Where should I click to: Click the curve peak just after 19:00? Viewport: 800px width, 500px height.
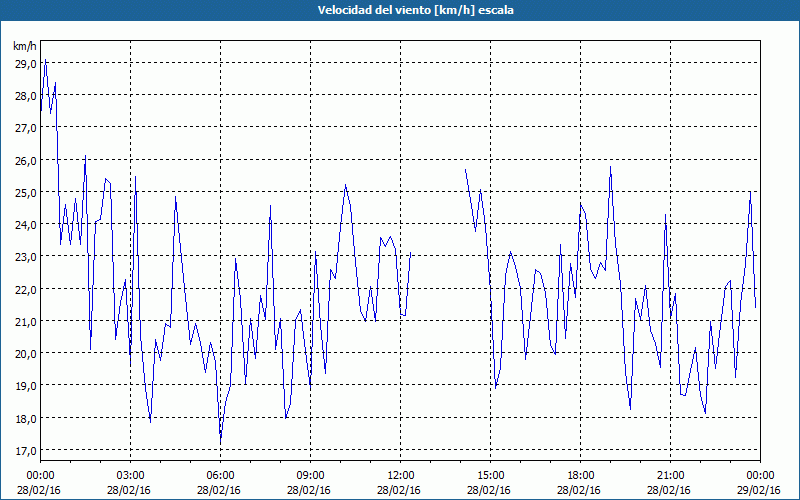610,166
